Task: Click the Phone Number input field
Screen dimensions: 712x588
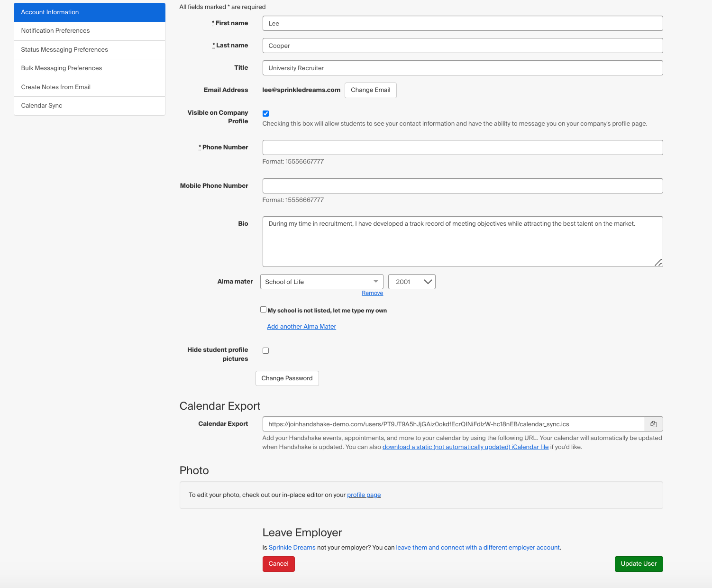Action: pyautogui.click(x=462, y=147)
